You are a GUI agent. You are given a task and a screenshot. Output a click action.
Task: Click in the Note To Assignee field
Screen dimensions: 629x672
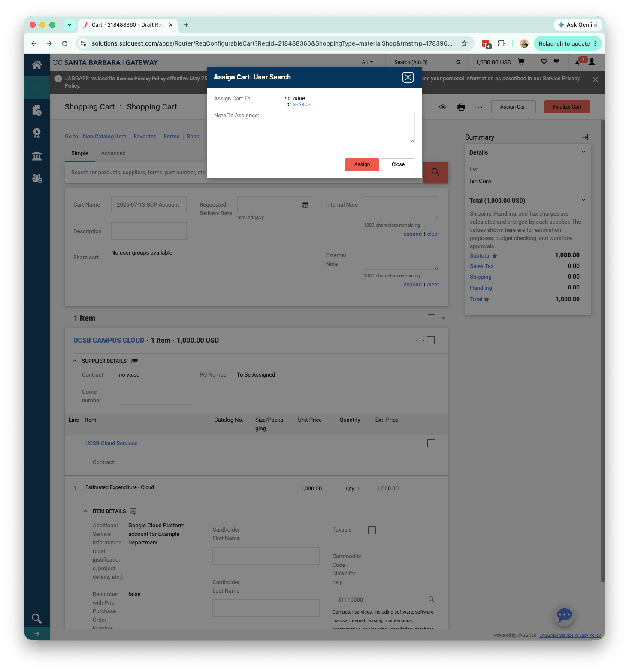coord(350,127)
